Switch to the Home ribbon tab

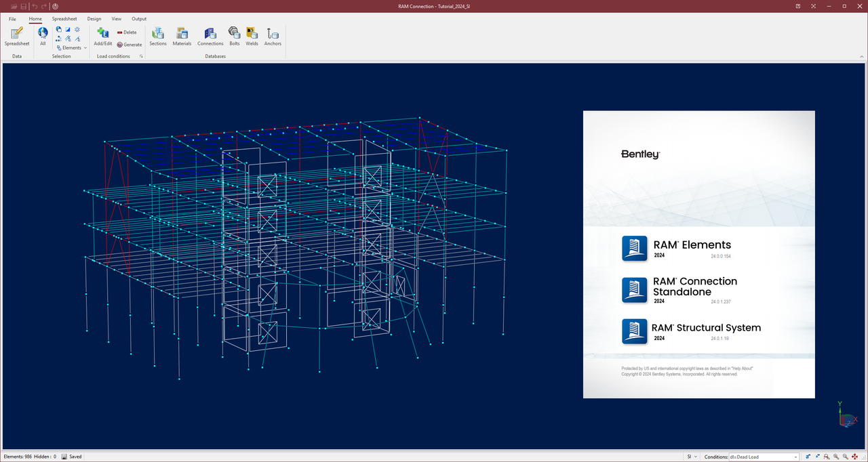tap(35, 19)
